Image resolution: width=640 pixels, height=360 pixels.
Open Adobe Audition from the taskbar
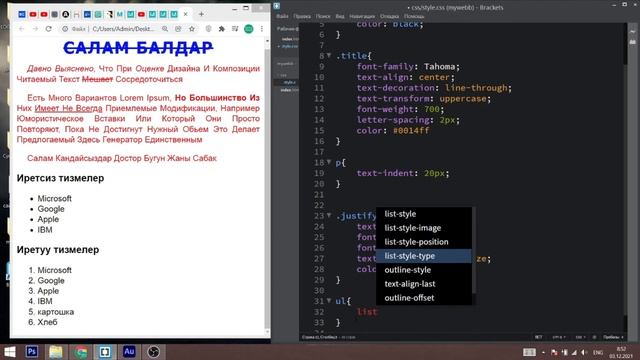(129, 352)
